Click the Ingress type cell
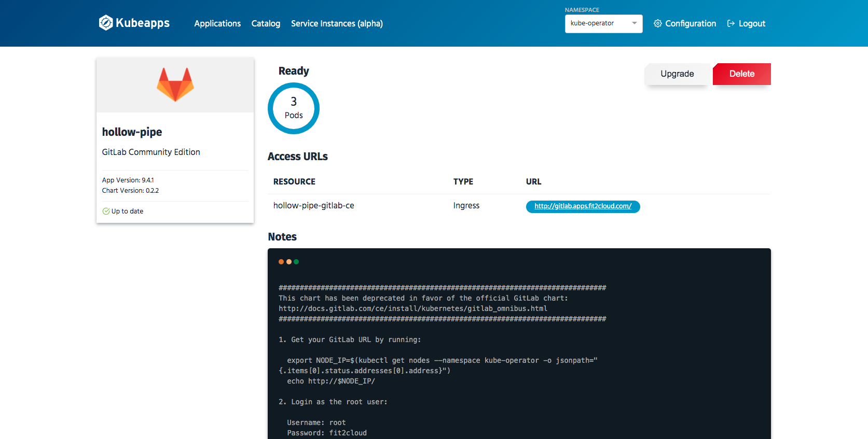The width and height of the screenshot is (868, 439). (466, 205)
